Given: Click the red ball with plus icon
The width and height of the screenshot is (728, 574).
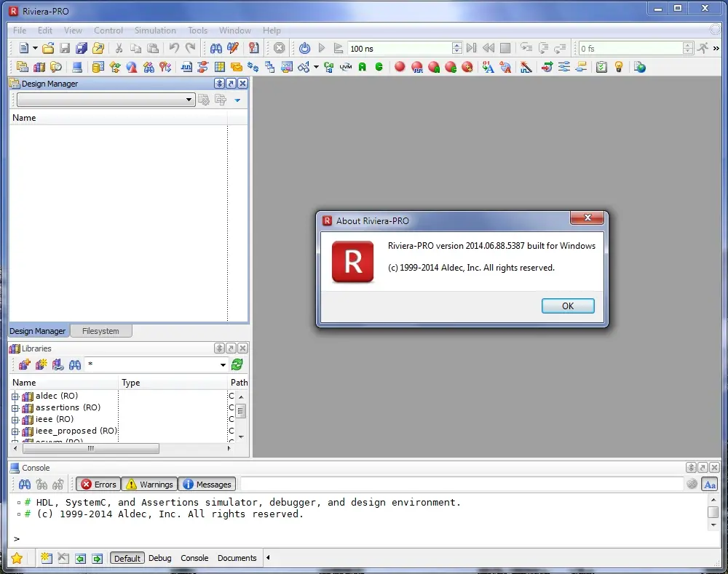Looking at the screenshot, I should click(467, 67).
